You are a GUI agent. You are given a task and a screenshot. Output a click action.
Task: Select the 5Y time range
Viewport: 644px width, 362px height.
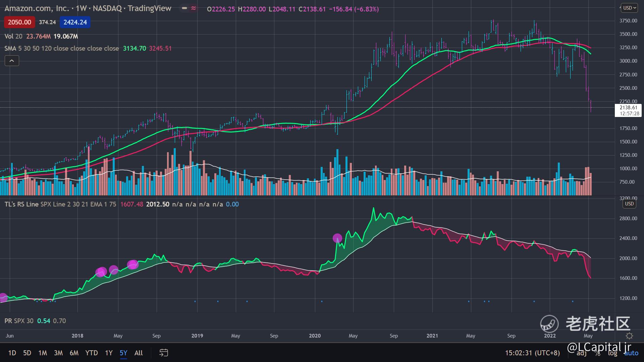tap(123, 353)
